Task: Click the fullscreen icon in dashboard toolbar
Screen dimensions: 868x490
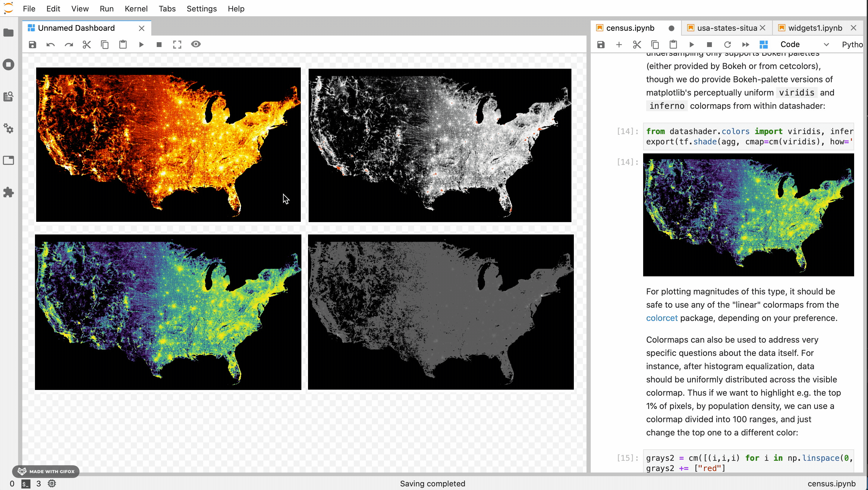Action: 177,45
